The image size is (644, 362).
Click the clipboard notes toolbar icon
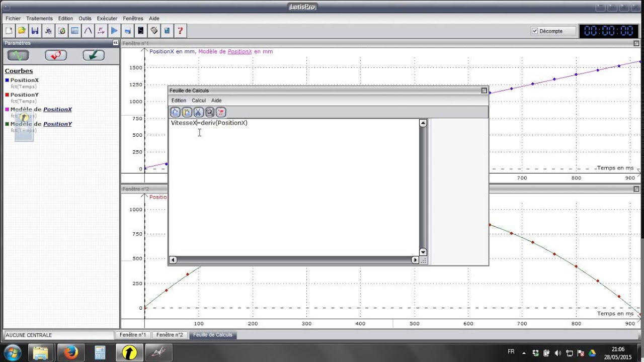click(x=154, y=31)
